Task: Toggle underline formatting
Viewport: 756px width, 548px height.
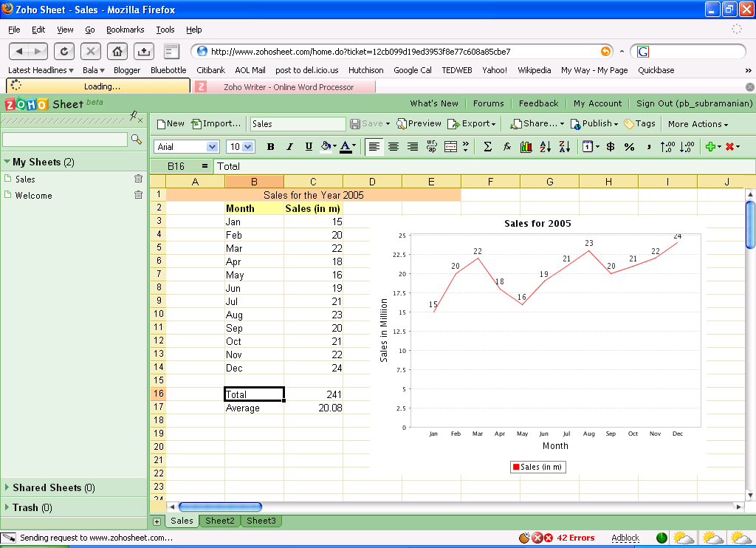Action: click(x=309, y=146)
